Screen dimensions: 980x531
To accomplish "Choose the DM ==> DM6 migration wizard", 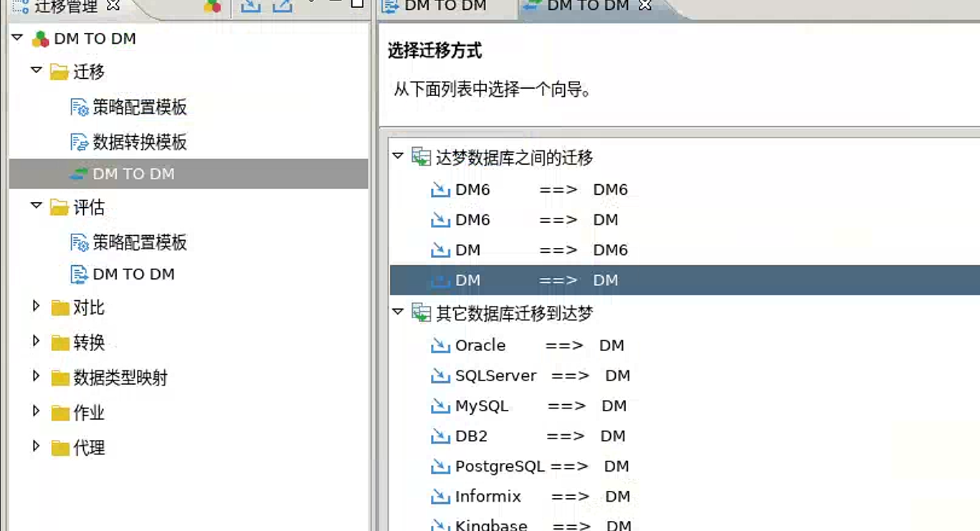I will tap(529, 250).
